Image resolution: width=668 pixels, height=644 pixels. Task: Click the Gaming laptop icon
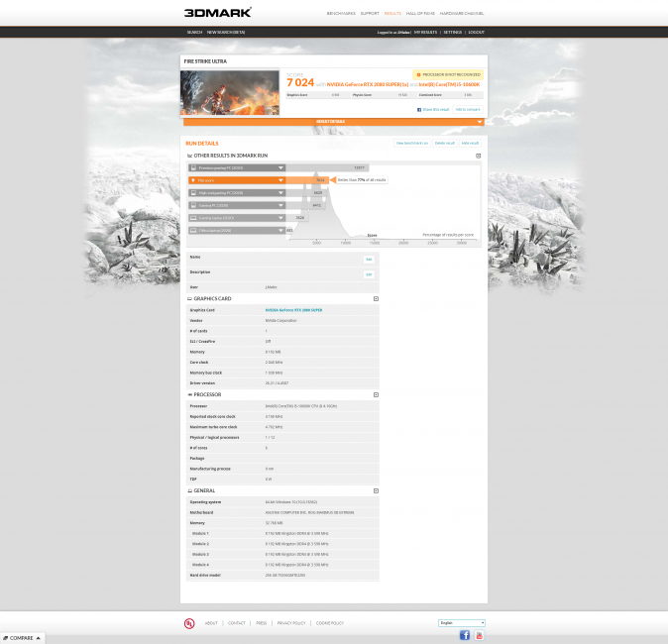click(x=193, y=218)
